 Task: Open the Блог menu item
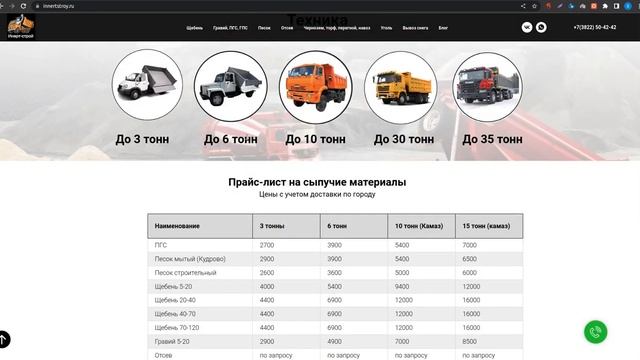pyautogui.click(x=443, y=28)
